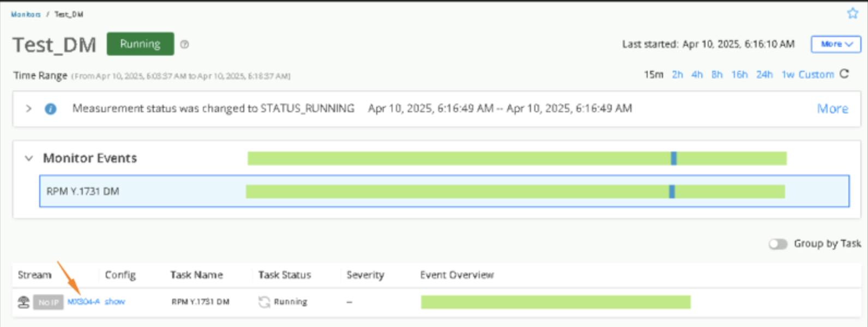868x327 pixels.
Task: Click the help icon next to Running
Action: tap(184, 45)
